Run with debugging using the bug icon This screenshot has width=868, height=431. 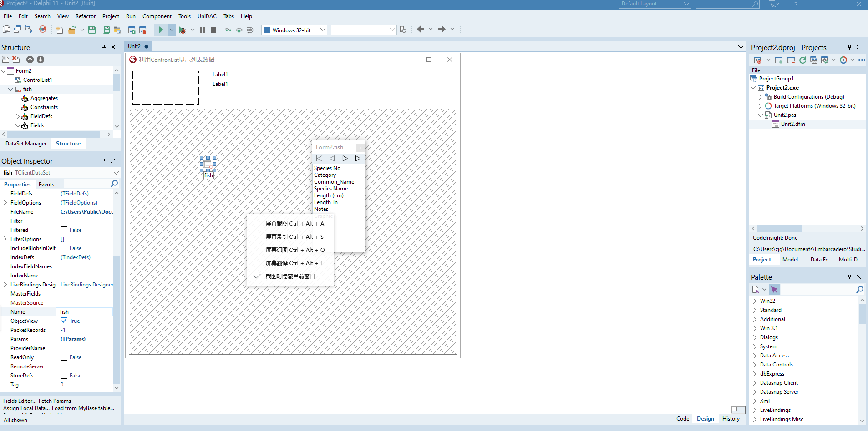(x=182, y=30)
